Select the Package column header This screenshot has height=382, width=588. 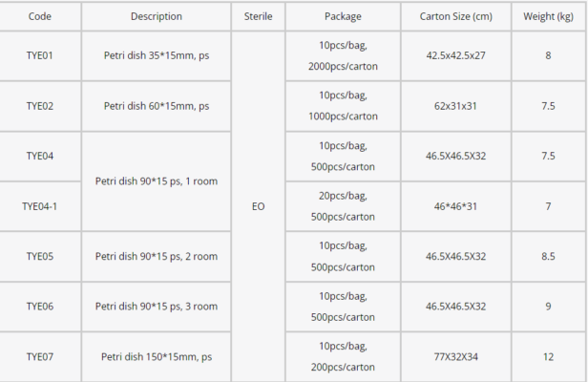[x=343, y=16]
